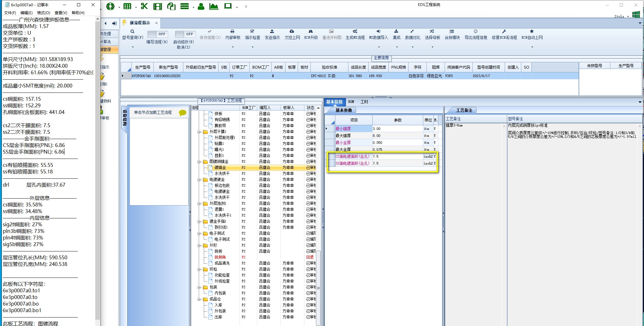Screen dimensions: 644x326
Task: Collapse the 外层蚀刻1 tree node
Action: click(199, 204)
